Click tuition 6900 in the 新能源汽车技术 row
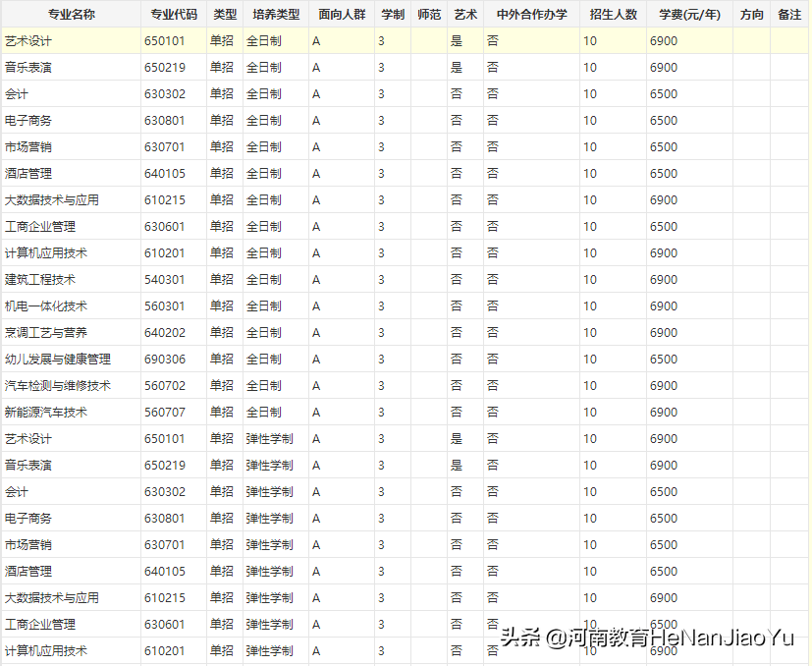The image size is (812, 666). click(x=664, y=413)
